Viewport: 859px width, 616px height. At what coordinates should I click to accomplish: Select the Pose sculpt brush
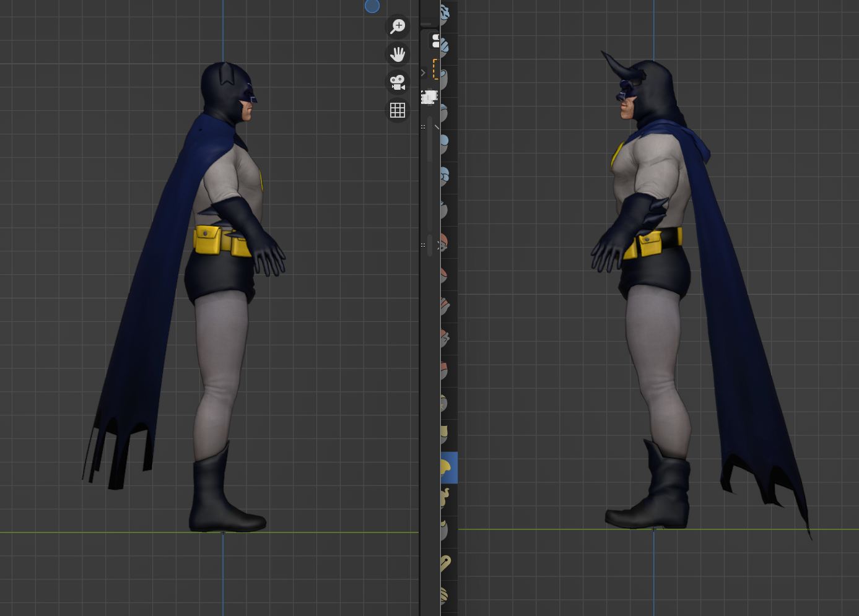(x=449, y=563)
